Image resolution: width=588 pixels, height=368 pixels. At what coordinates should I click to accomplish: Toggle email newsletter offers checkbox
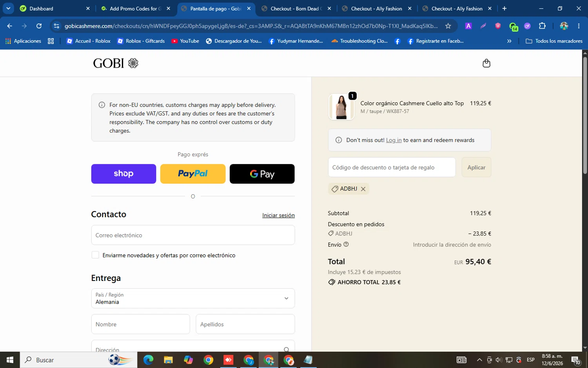(x=95, y=255)
